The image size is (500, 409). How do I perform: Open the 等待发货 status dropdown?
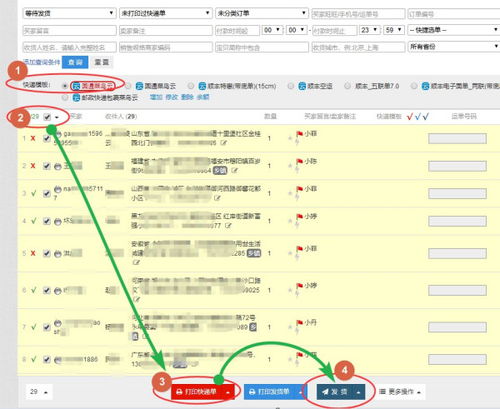point(69,13)
